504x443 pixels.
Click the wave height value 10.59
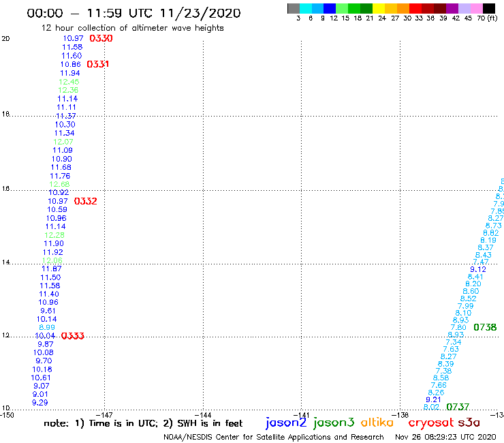click(x=57, y=209)
